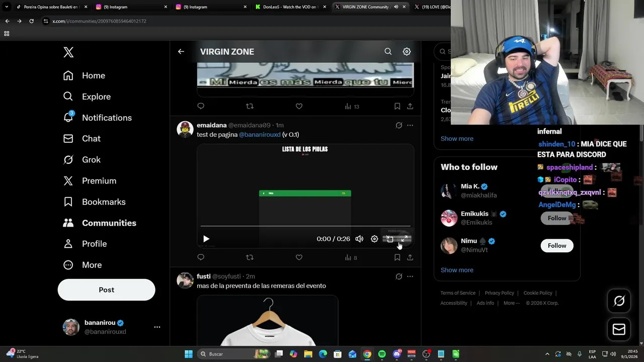Screen dimensions: 644x362
Task: Open fusti's profile avatar
Action: [185, 281]
